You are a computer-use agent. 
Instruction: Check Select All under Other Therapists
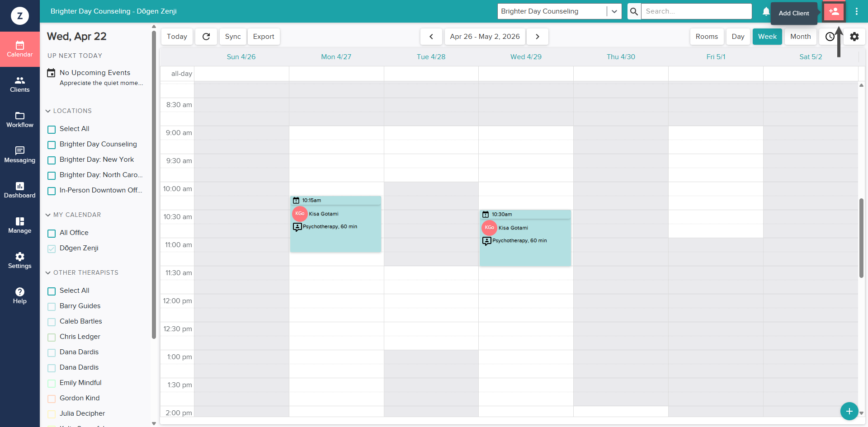(52, 291)
